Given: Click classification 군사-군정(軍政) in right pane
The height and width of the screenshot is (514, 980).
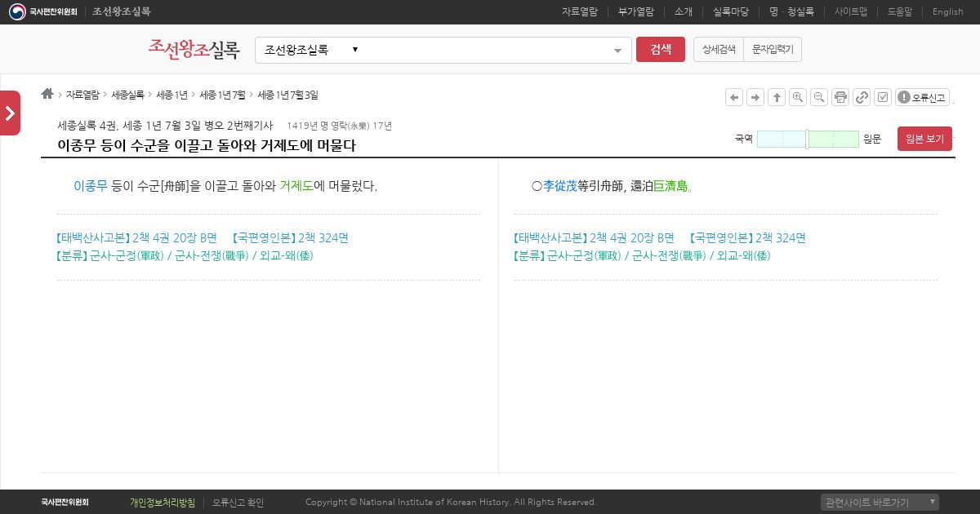Looking at the screenshot, I should click(583, 255).
